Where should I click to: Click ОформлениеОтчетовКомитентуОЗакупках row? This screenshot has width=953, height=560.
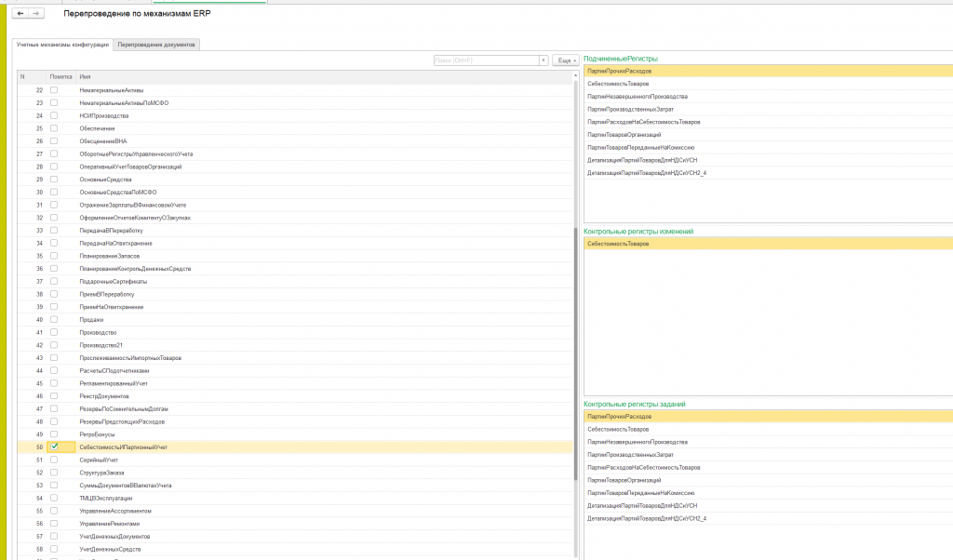295,218
